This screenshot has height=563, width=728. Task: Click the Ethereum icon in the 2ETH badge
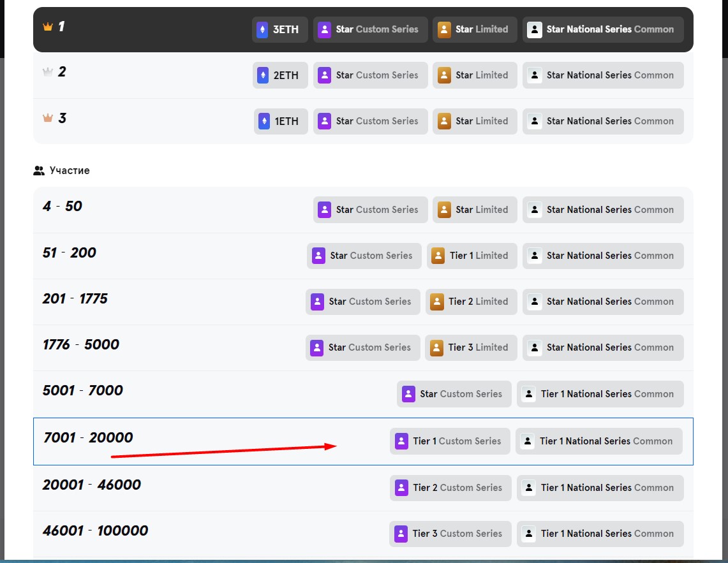(263, 75)
